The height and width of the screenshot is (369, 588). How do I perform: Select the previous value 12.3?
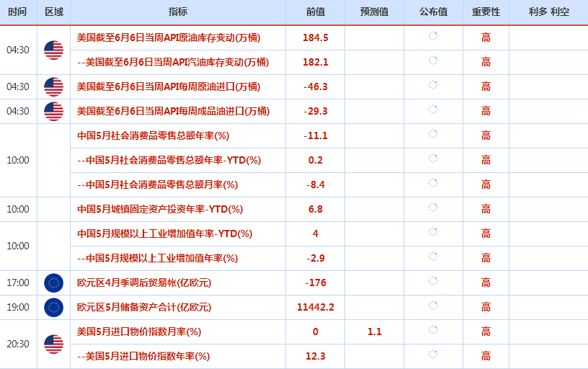[x=316, y=356]
